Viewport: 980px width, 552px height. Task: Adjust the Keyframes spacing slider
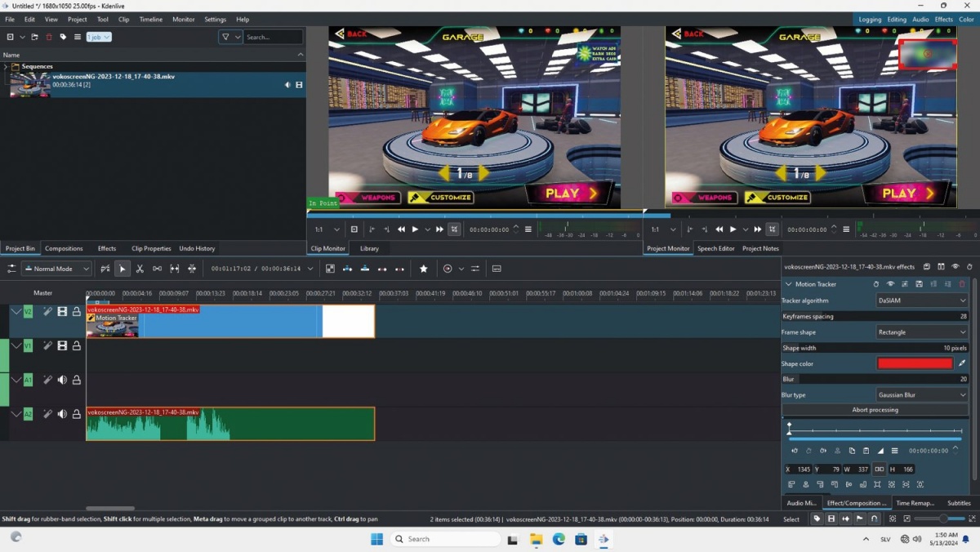(875, 316)
